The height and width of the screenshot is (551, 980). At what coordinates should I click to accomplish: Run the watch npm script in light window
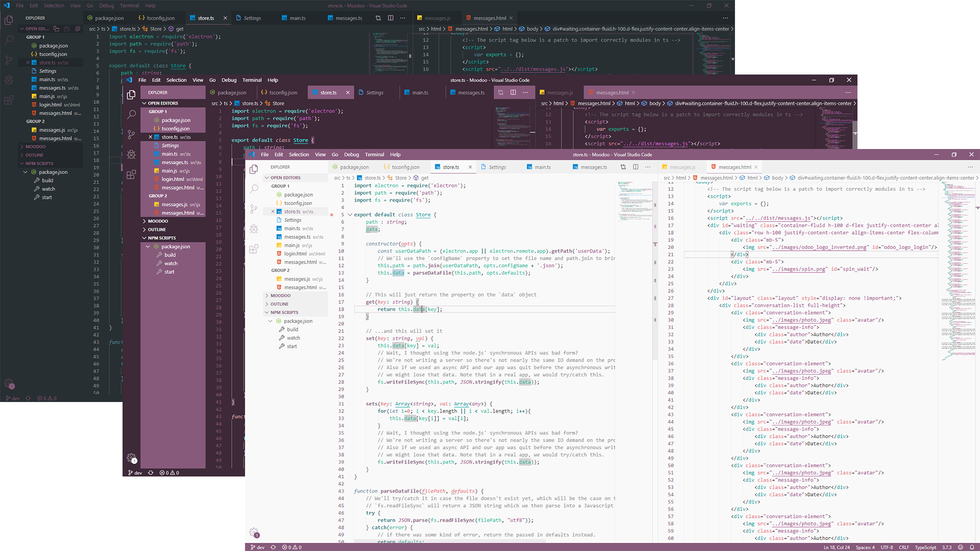[293, 338]
